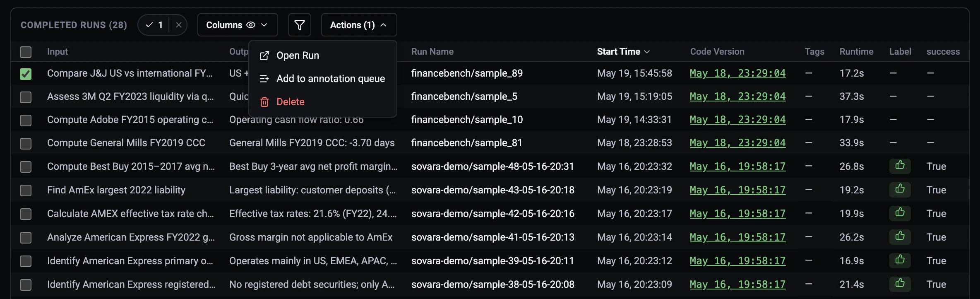The height and width of the screenshot is (299, 980).
Task: Click run name financebench/sample_81
Action: 467,143
